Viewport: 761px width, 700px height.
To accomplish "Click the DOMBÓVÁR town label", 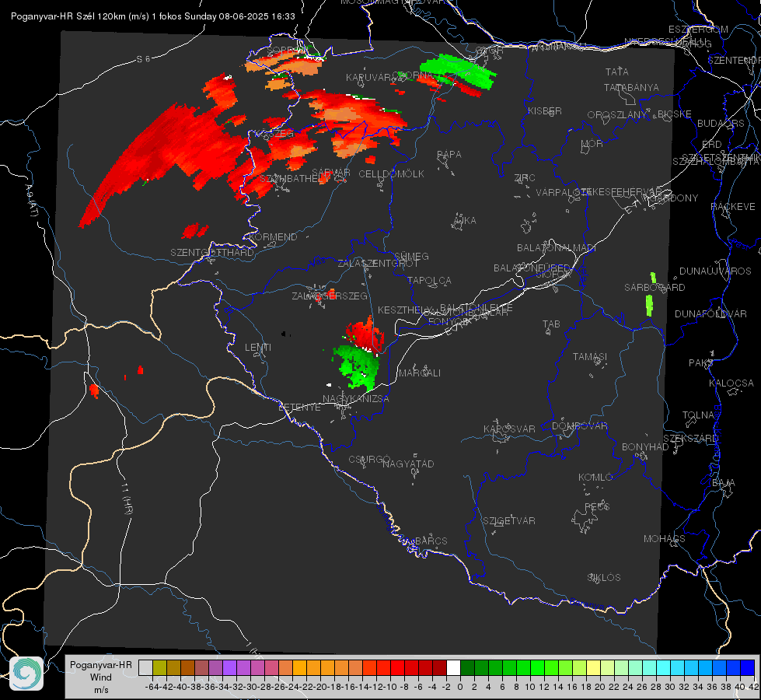I will [x=580, y=425].
